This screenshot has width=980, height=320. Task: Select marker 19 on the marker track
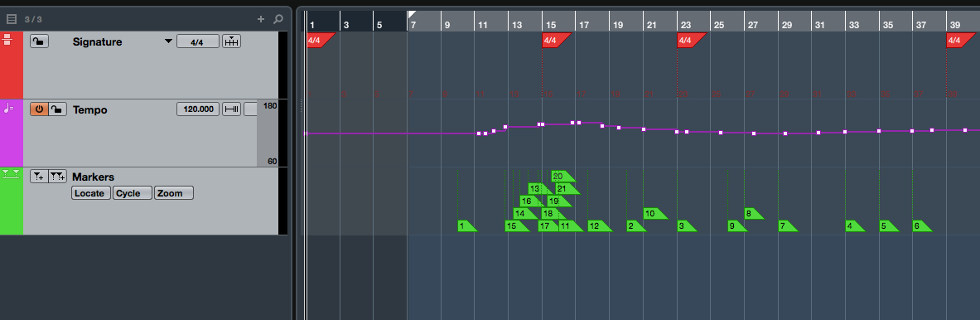(x=558, y=201)
